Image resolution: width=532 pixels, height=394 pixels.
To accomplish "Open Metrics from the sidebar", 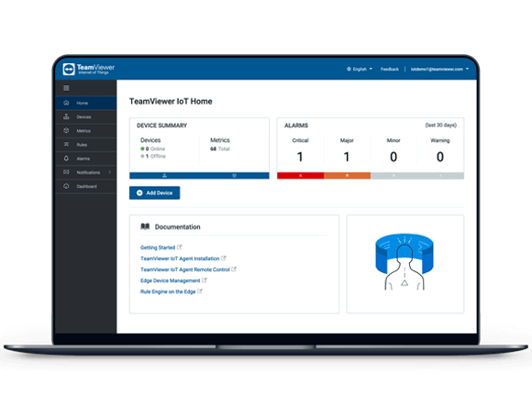I will [x=86, y=131].
